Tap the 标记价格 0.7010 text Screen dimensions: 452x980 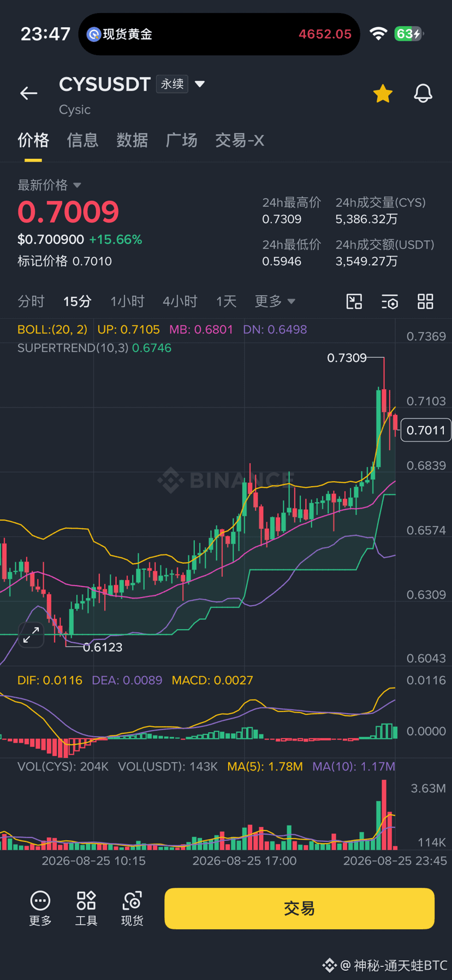(x=64, y=261)
